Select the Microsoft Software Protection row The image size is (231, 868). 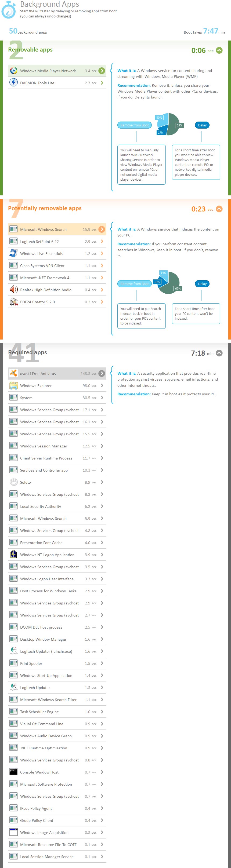click(57, 785)
